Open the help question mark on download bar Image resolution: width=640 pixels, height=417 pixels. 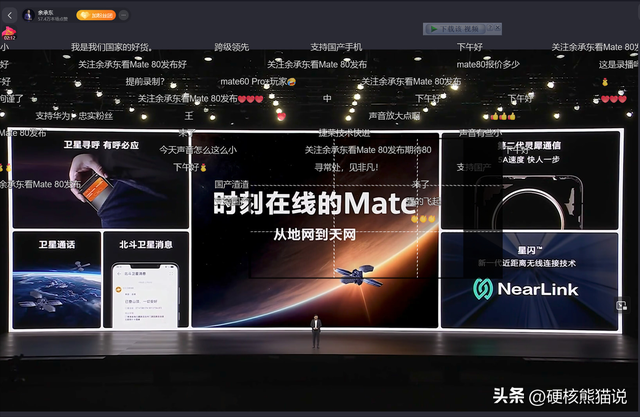point(490,28)
